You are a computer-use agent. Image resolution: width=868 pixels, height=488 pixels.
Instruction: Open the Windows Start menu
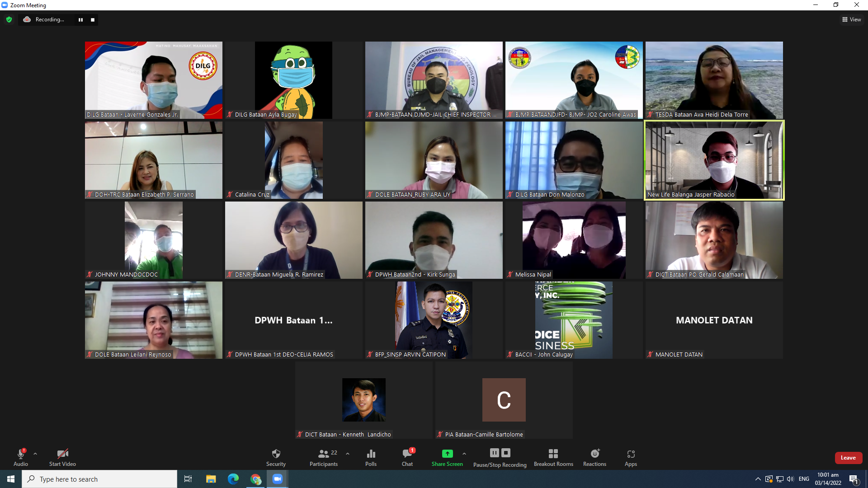click(x=11, y=479)
